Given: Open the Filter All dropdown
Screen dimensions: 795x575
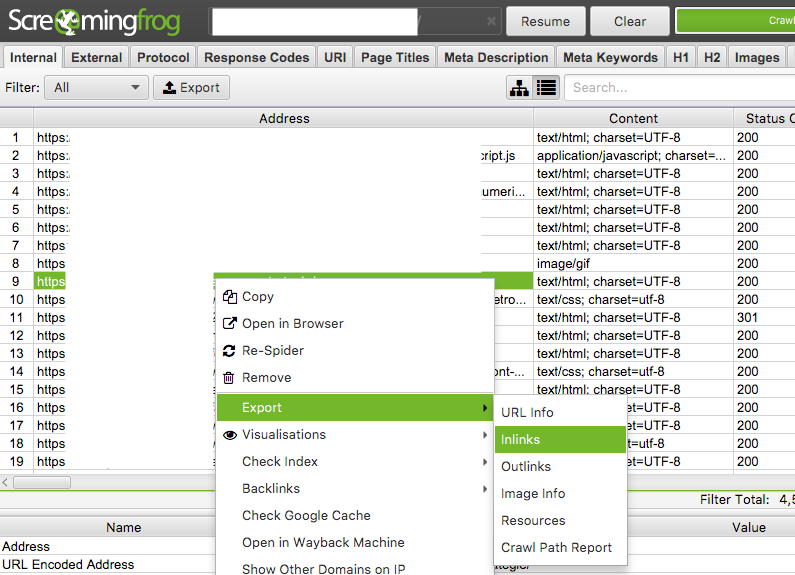Looking at the screenshot, I should [x=97, y=88].
